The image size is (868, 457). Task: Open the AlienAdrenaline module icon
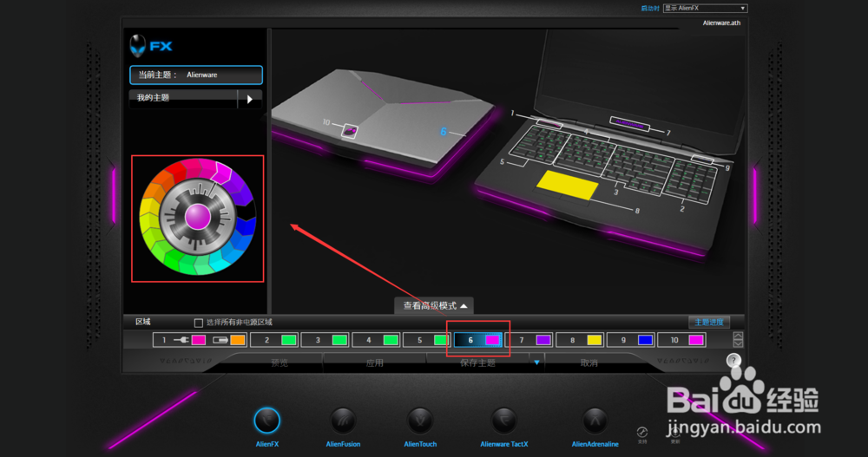pyautogui.click(x=595, y=421)
